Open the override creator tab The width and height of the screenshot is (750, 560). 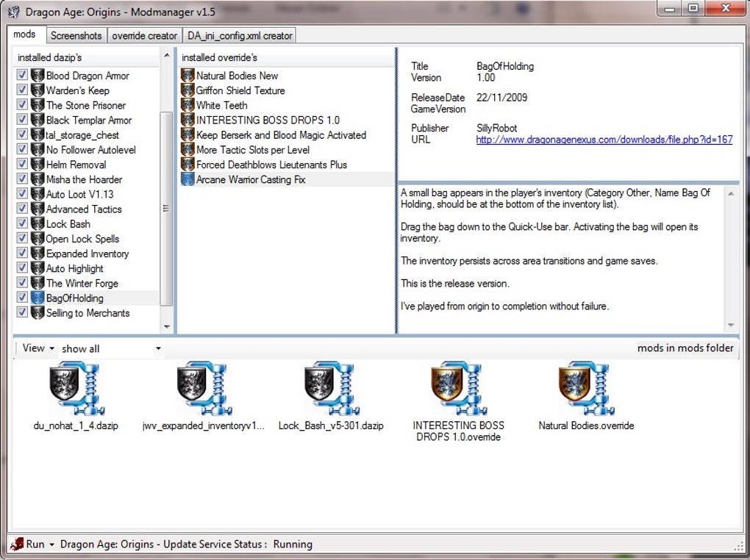pyautogui.click(x=144, y=36)
